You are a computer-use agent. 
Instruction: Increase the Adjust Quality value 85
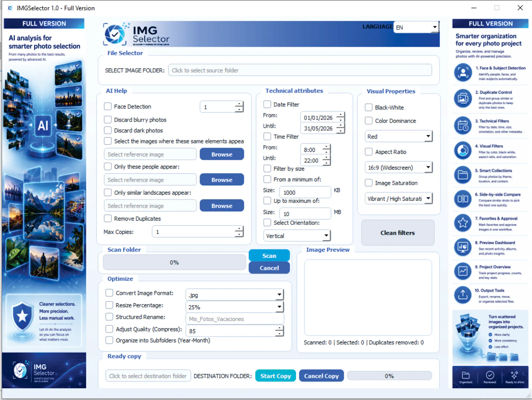[280, 329]
